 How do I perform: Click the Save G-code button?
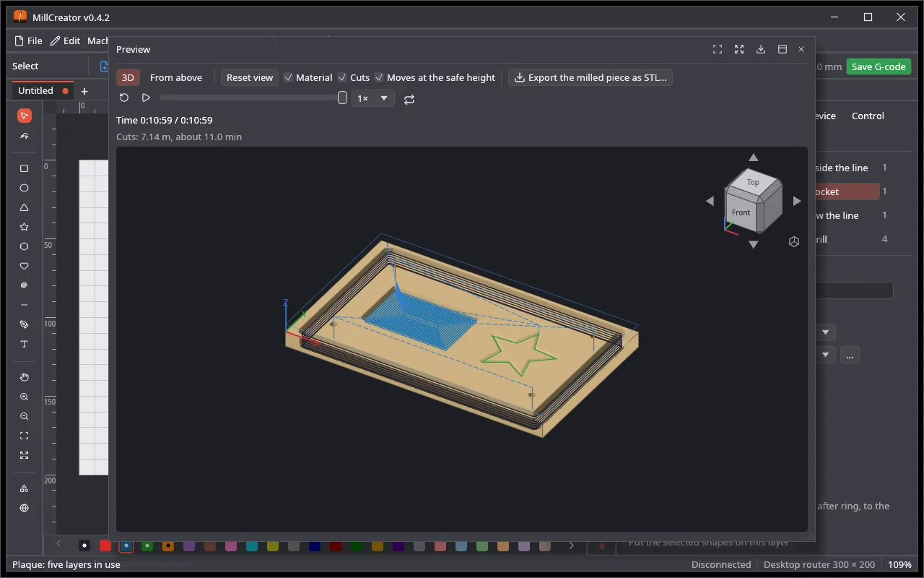tap(879, 66)
